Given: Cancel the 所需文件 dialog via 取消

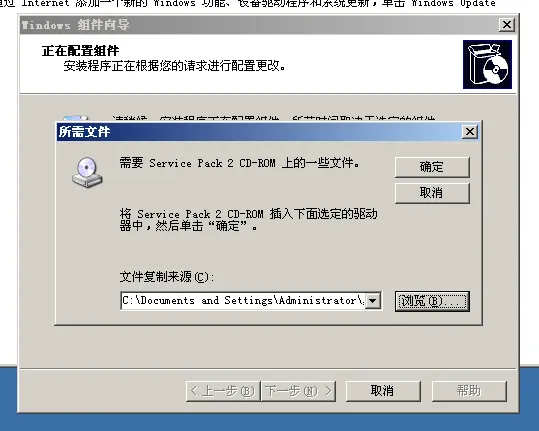Looking at the screenshot, I should tap(432, 193).
